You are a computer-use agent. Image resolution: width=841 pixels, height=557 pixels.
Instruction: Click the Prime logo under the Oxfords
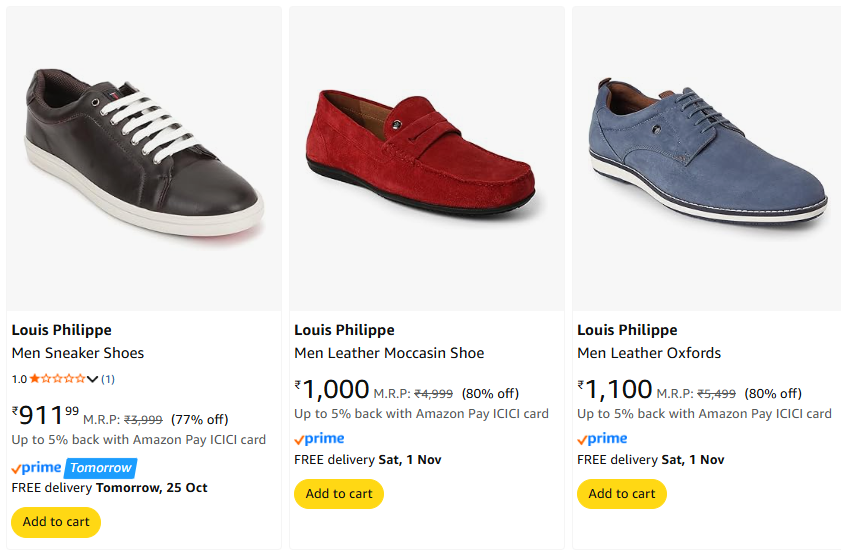603,438
